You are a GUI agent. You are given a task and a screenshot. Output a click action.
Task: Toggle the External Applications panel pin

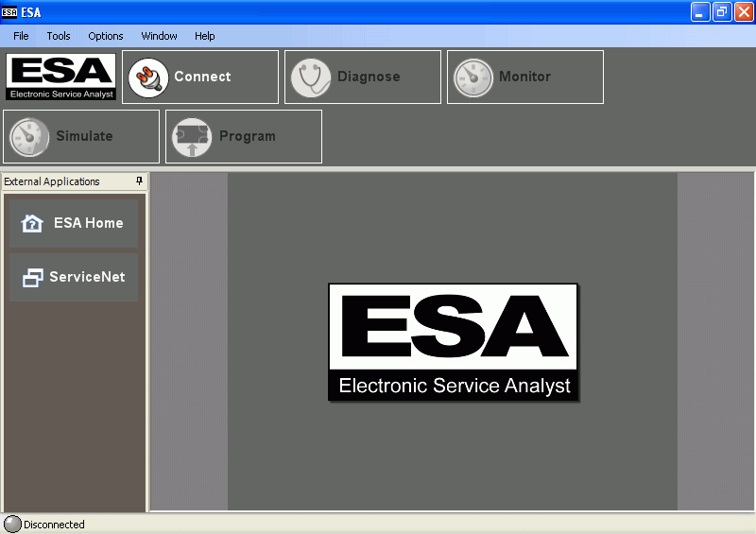point(139,181)
